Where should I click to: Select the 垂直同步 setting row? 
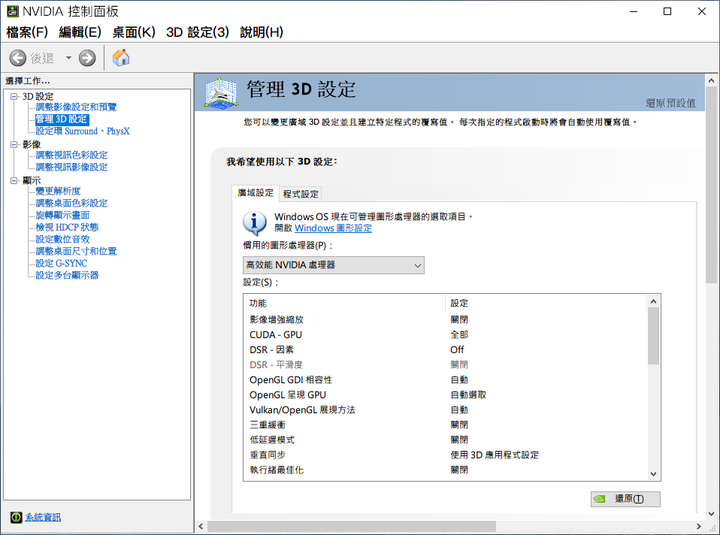[445, 455]
